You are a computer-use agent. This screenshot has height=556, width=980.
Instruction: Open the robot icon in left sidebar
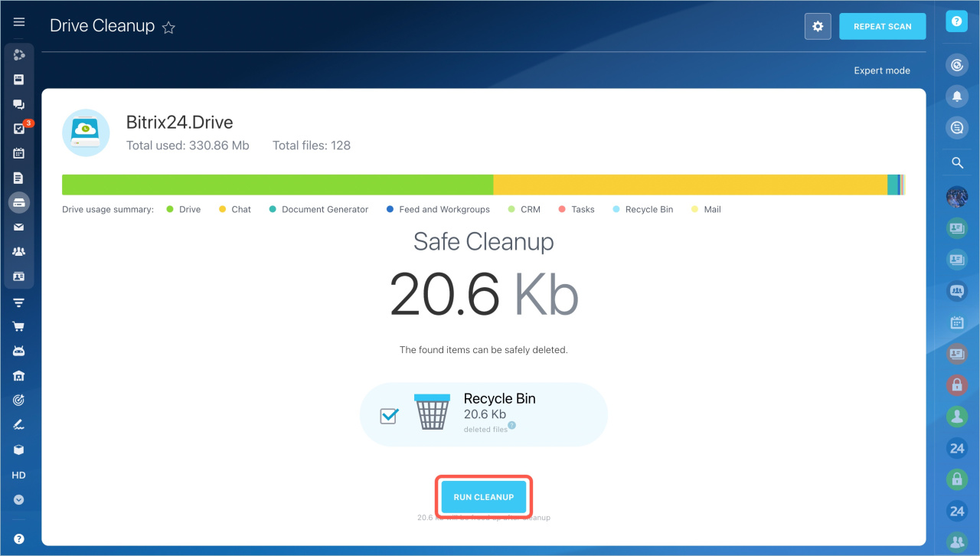click(19, 352)
